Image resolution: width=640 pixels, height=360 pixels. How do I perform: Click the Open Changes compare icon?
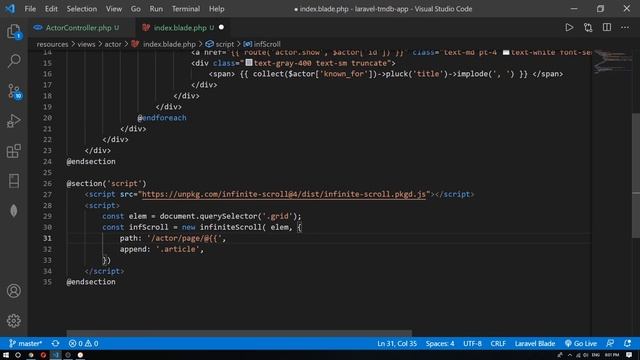pyautogui.click(x=588, y=28)
